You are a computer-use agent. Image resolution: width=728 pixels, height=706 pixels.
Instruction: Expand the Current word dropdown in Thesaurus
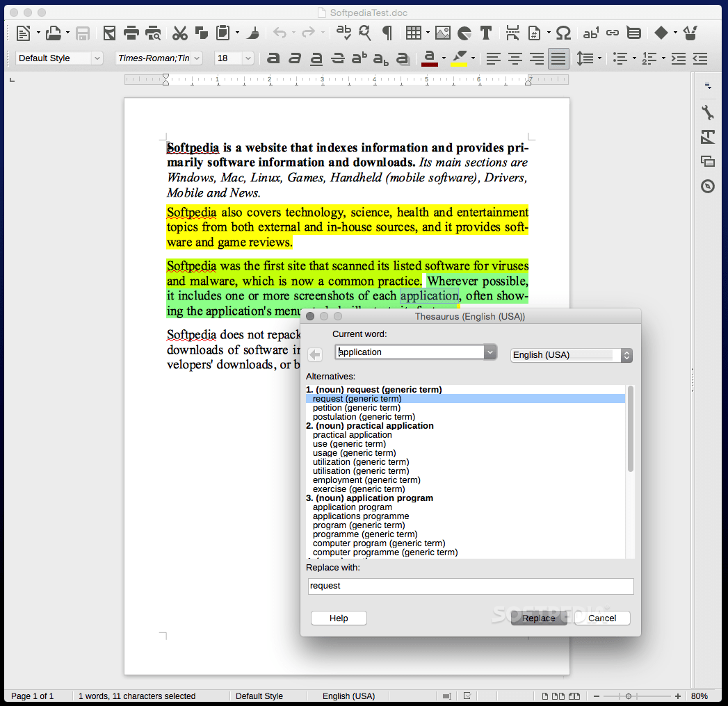tap(490, 352)
